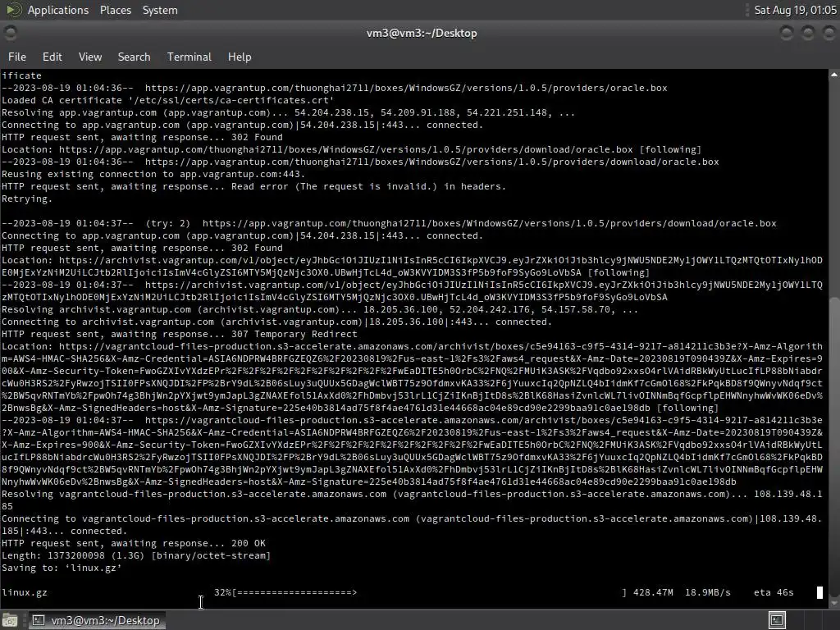Select the vm3@vm3:~/Desktop taskbar button
This screenshot has width=840, height=630.
(x=97, y=620)
